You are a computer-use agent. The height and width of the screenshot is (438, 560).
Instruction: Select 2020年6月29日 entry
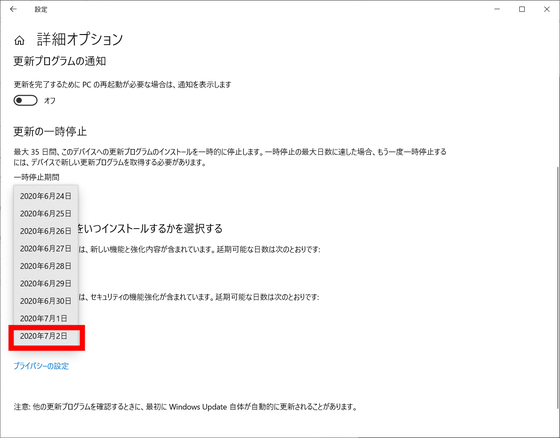(x=45, y=284)
